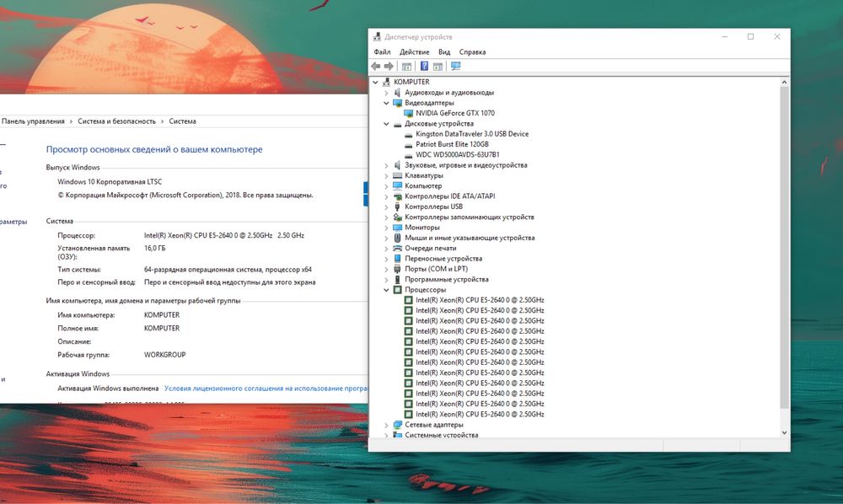Collapse the Процессоры category

click(386, 290)
